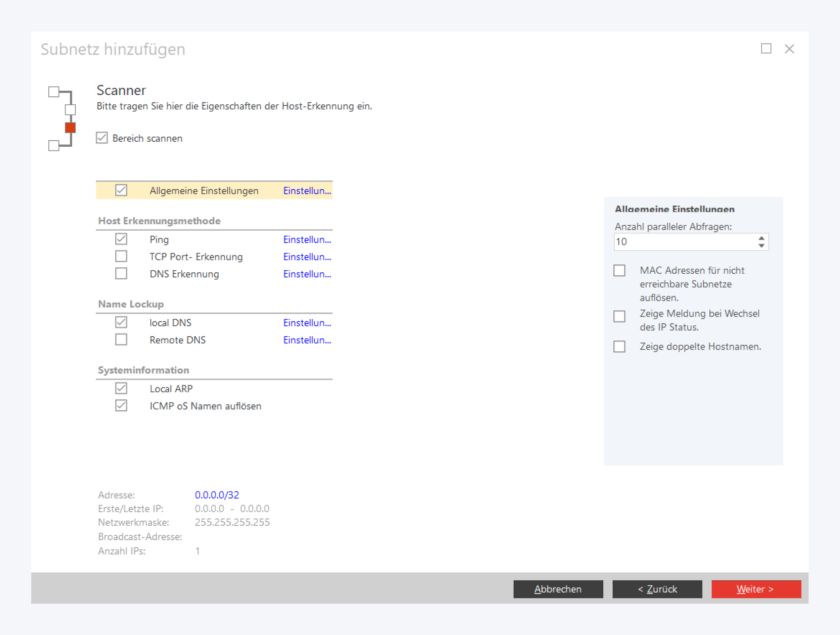
Task: Enable Remote DNS name lookup
Action: point(121,340)
